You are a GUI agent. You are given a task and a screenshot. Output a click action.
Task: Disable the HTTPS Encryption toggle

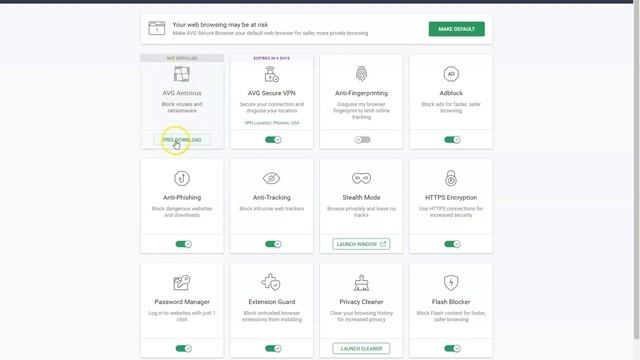[x=452, y=244]
